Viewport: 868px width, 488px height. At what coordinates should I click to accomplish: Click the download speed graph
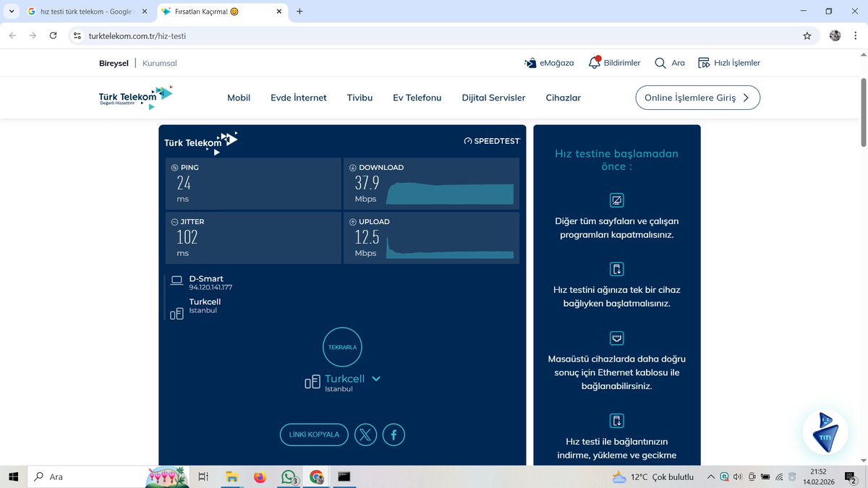pyautogui.click(x=450, y=194)
